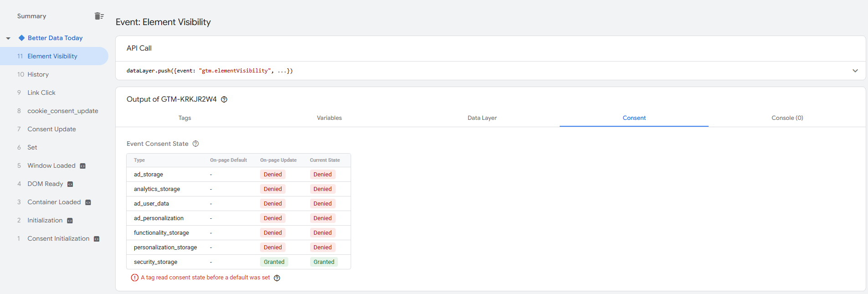Click analytics_storage Current State Denied badge
This screenshot has width=868, height=294.
[322, 189]
